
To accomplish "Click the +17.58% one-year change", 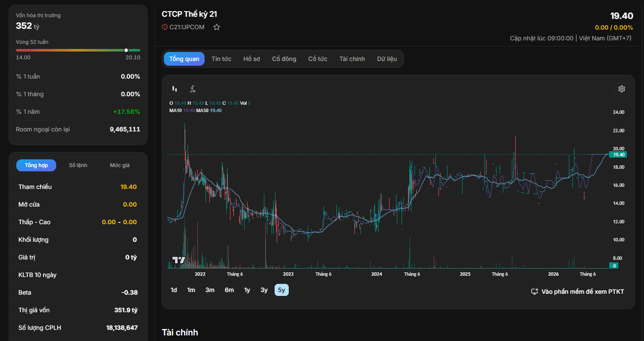I will point(127,112).
